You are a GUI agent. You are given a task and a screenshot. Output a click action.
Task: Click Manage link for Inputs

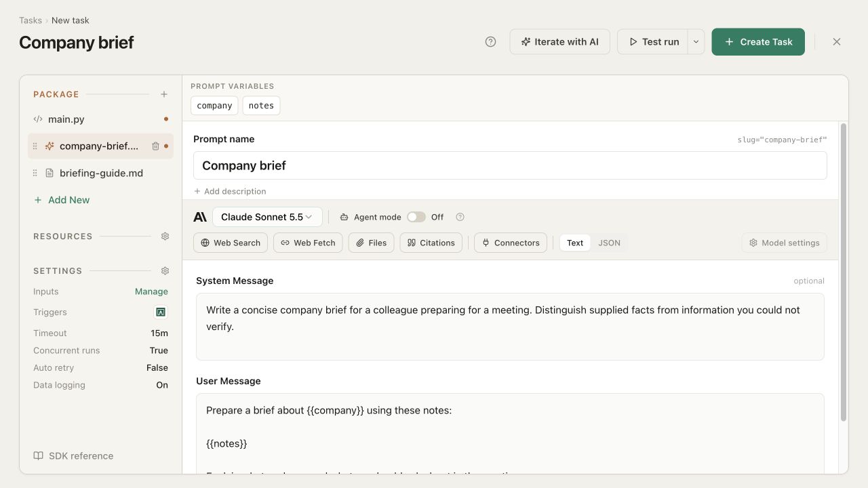(151, 291)
